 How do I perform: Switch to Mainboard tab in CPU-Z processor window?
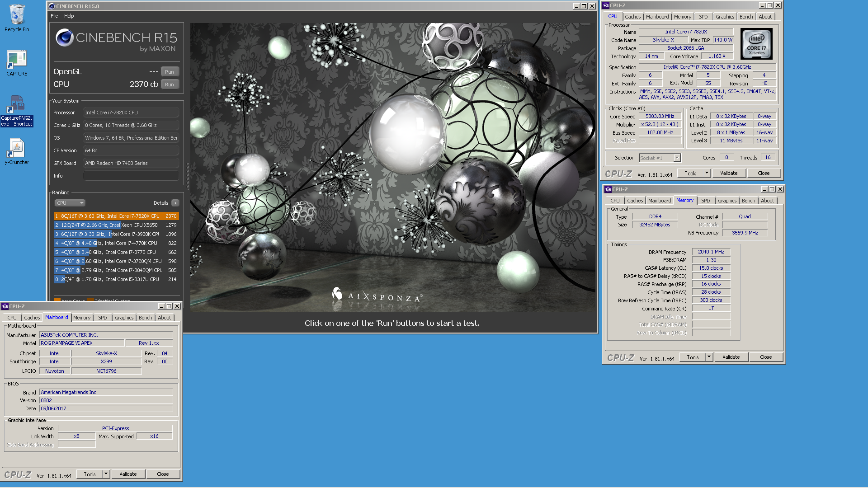[657, 17]
